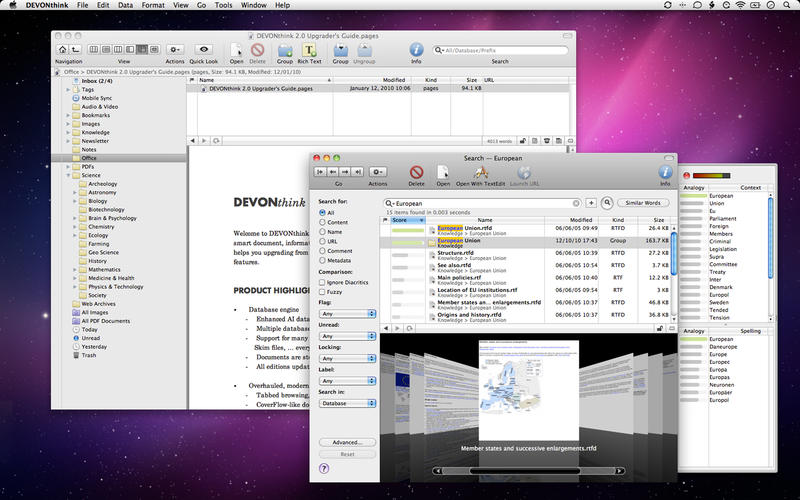Click the Similar Words button
800x500 pixels.
643,202
